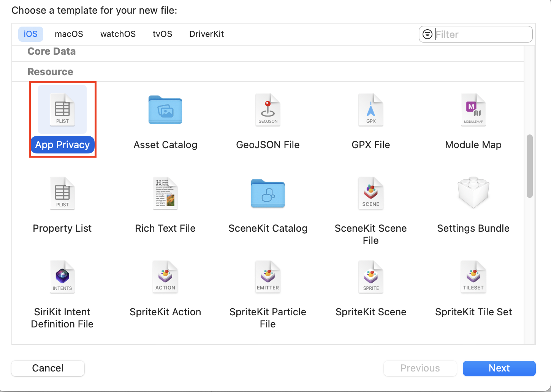The height and width of the screenshot is (392, 551).
Task: Cancel the template chooser
Action: pos(47,368)
